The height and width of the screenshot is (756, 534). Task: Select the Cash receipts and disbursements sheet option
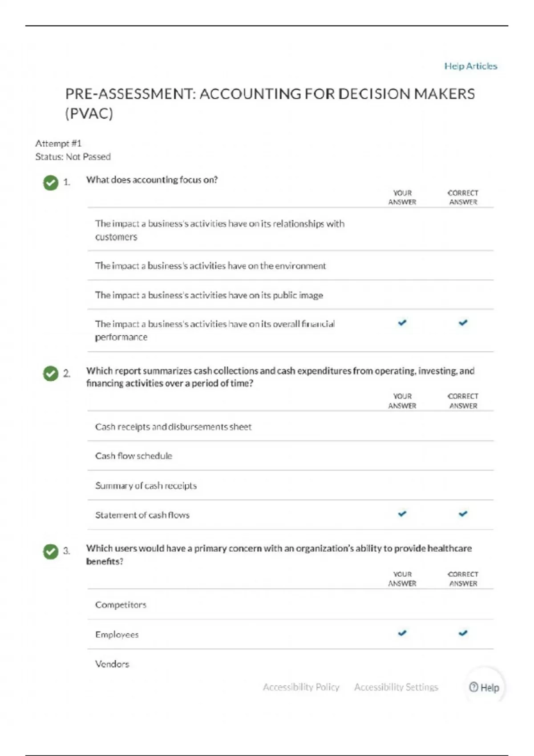(x=173, y=427)
